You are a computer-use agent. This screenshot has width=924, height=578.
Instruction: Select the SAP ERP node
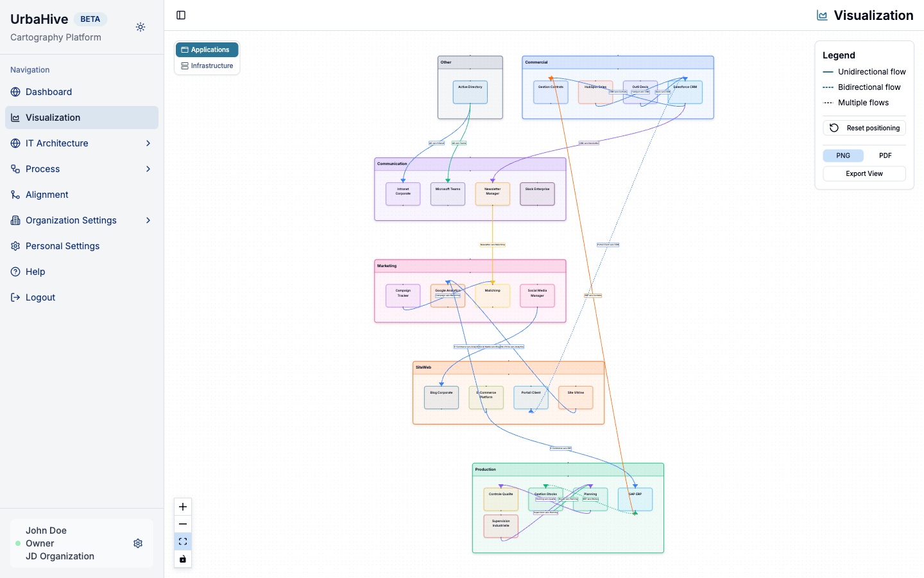coord(635,500)
